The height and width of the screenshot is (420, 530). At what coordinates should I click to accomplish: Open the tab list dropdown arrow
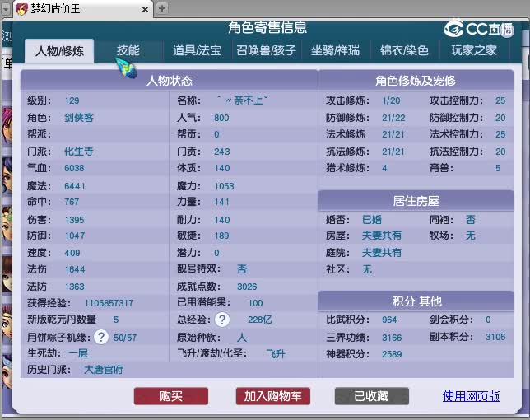pyautogui.click(x=6, y=9)
